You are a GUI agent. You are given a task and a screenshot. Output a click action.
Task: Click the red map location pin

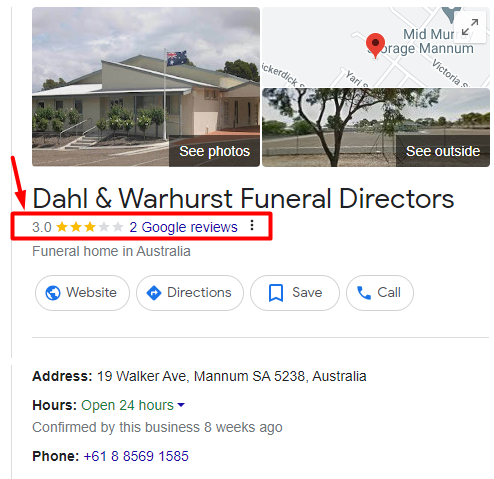(x=375, y=46)
